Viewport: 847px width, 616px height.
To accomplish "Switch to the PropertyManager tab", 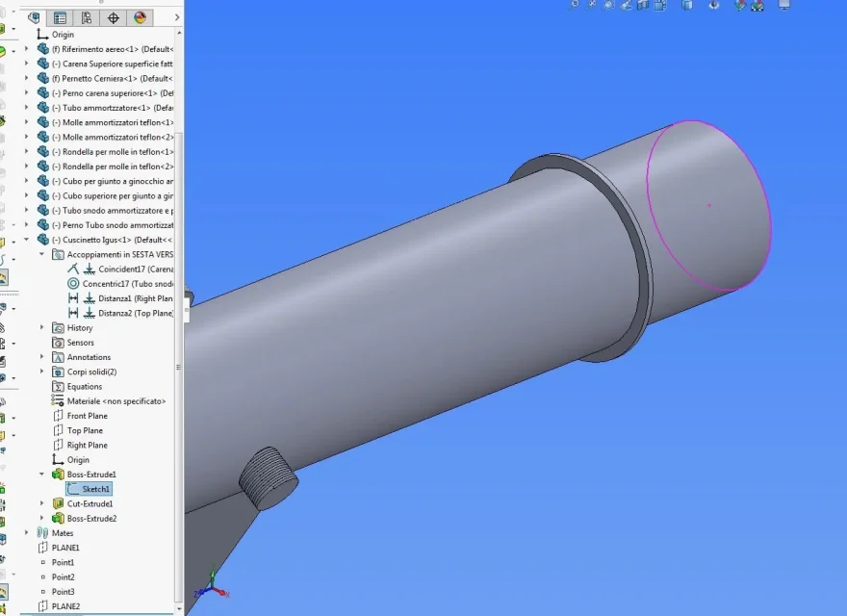I will click(61, 18).
